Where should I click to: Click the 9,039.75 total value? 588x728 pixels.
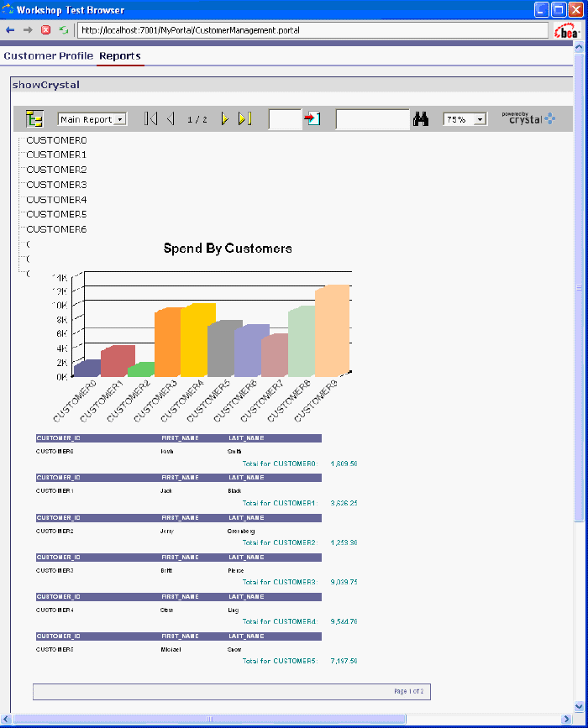(344, 582)
